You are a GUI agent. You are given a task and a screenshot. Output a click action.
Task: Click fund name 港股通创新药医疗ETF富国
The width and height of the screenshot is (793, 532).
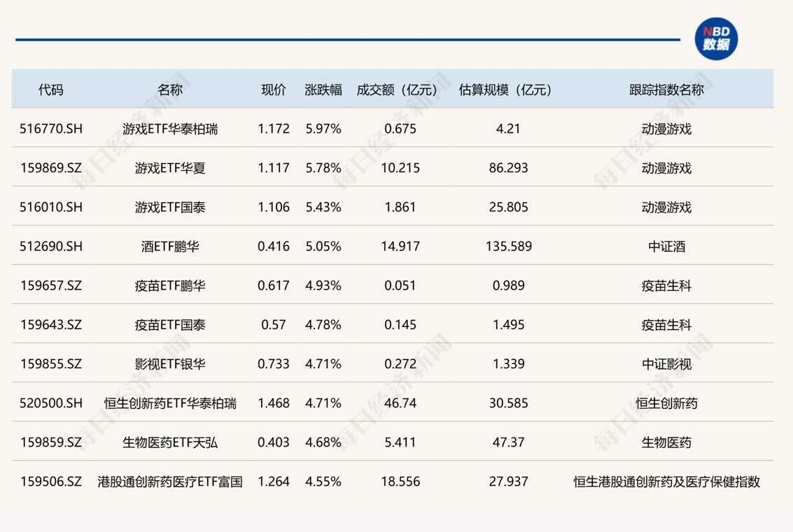(x=170, y=482)
